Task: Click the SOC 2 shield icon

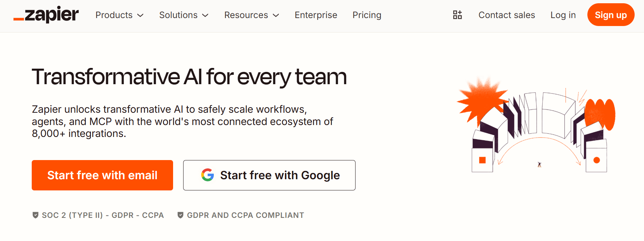Action: click(x=35, y=215)
